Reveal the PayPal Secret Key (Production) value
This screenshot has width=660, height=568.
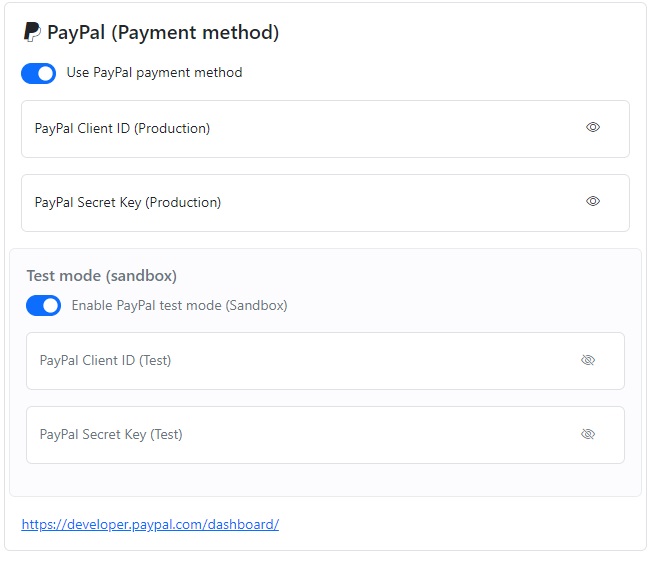[593, 202]
